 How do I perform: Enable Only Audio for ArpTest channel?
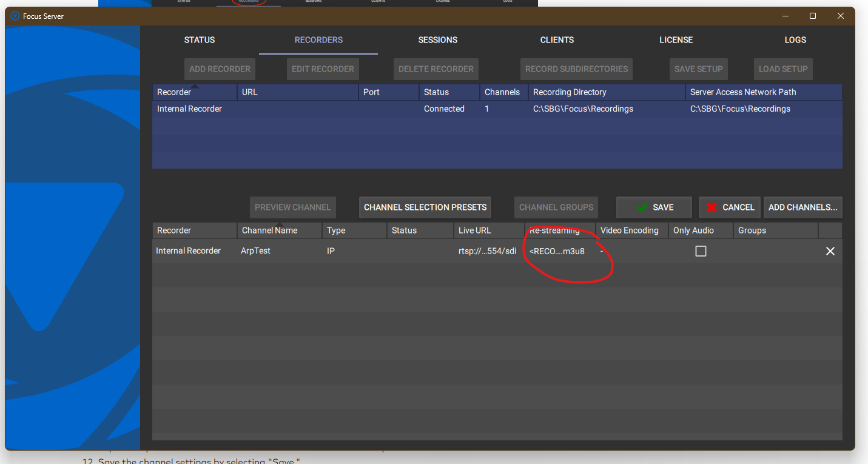tap(701, 250)
